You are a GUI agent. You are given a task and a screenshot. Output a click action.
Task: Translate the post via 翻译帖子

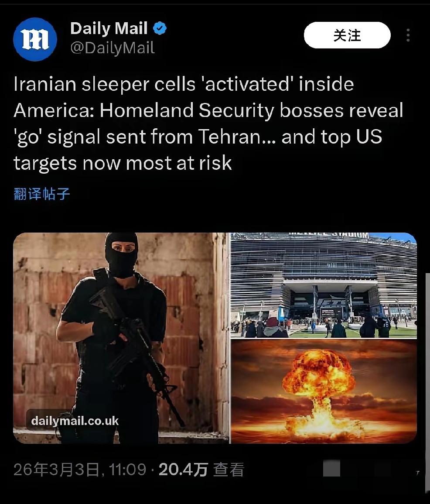point(42,194)
